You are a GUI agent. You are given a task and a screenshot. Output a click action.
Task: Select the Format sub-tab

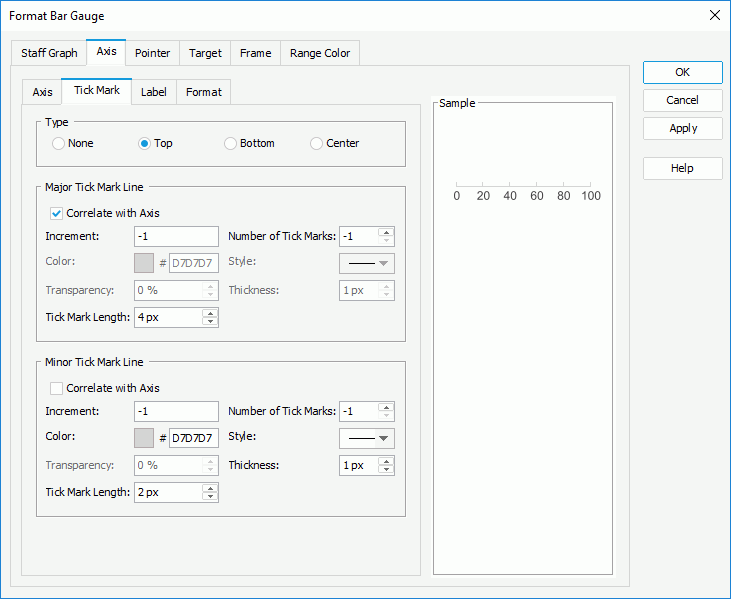point(204,92)
